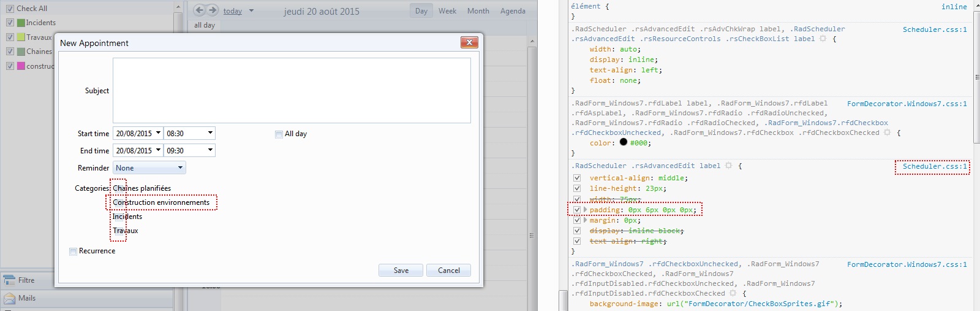Click selector highlight icon after .rfdInputDisabled.rfdCheckboxChecked
The image size is (980, 311).
tap(733, 293)
